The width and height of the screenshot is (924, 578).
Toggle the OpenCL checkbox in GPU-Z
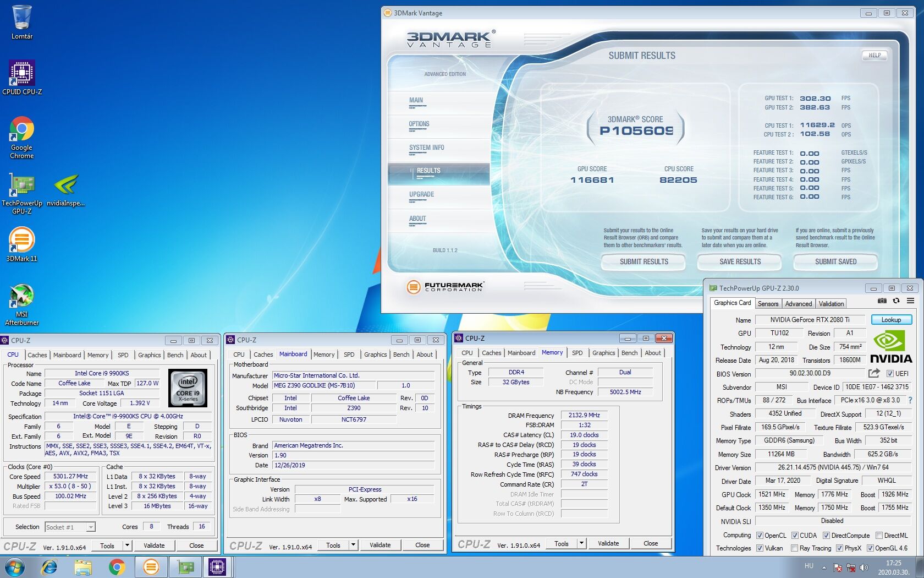click(760, 536)
